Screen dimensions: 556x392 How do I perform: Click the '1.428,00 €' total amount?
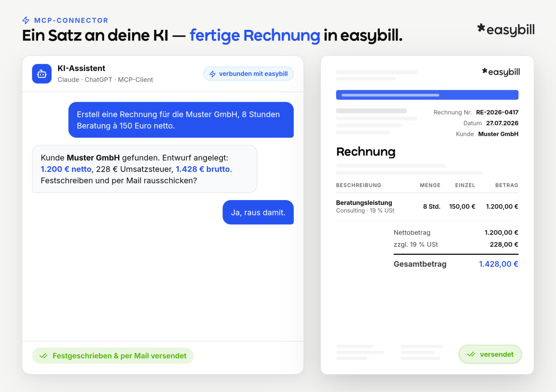tap(498, 264)
